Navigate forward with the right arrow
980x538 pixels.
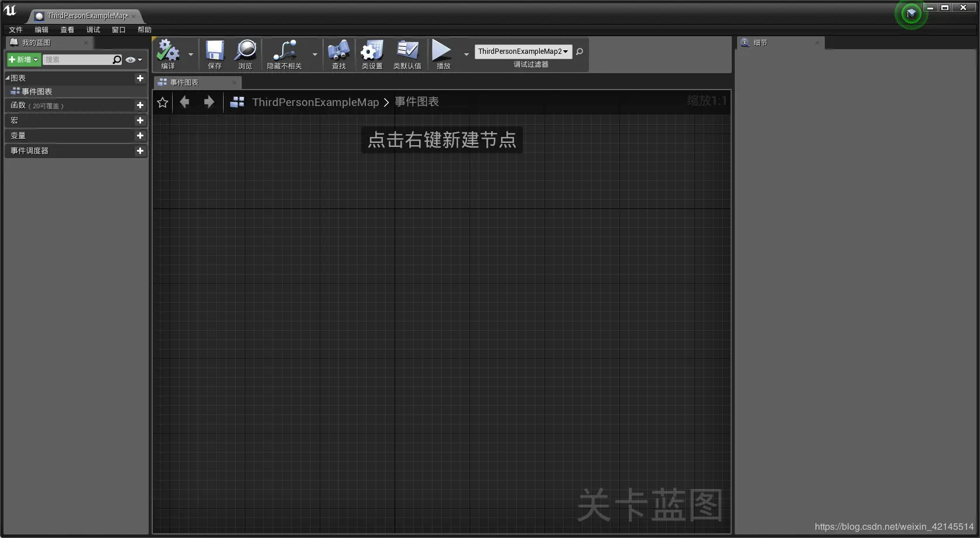pyautogui.click(x=209, y=102)
